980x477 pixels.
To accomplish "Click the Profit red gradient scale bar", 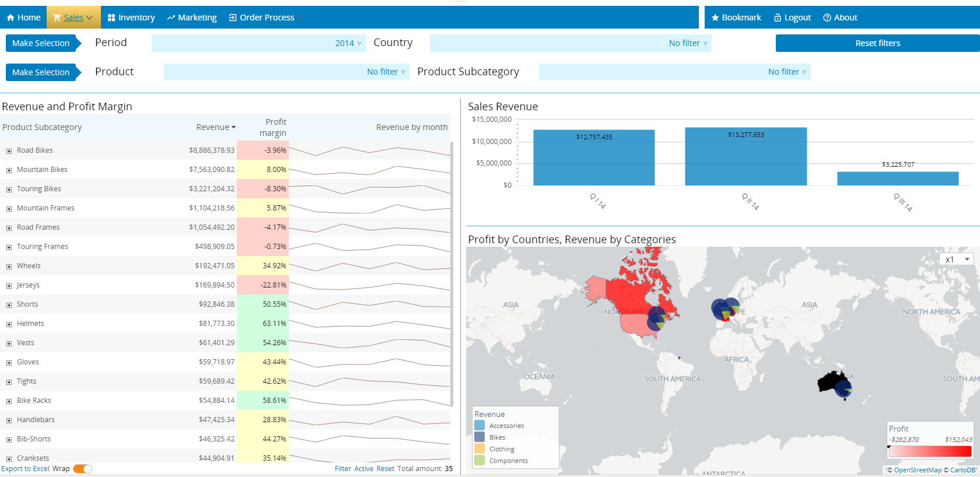I will (930, 451).
